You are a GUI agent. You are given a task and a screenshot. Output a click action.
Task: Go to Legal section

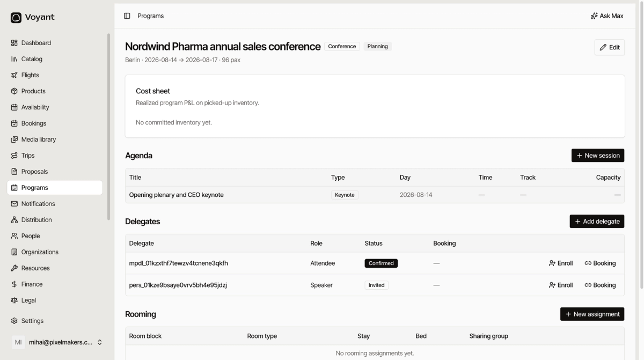point(55,300)
